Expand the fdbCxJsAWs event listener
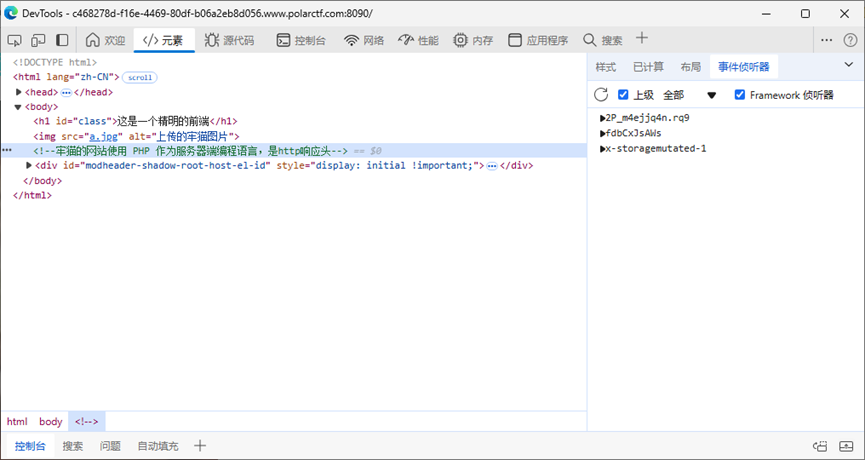Screen dimensions: 865x460 [602, 133]
